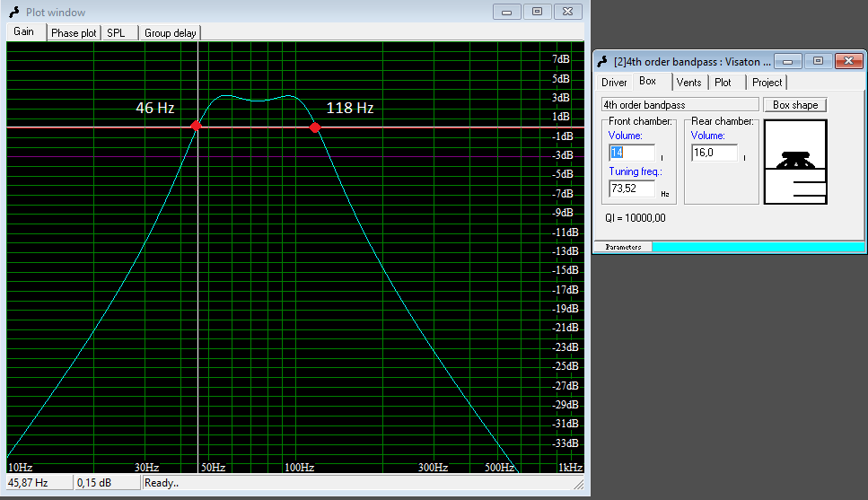Select the SPL tab
This screenshot has height=500, width=868.
118,33
